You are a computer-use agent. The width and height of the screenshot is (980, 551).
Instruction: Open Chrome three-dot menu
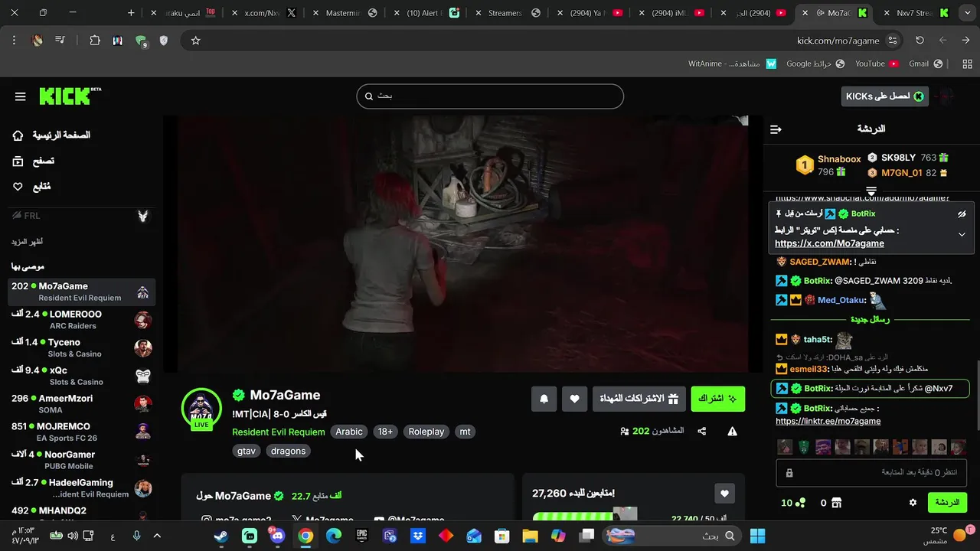click(14, 41)
